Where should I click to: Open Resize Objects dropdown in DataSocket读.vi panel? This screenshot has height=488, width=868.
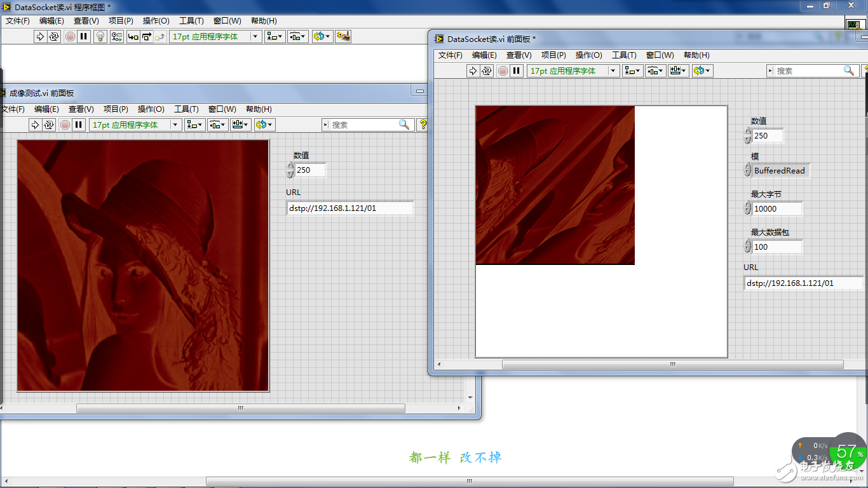tap(679, 71)
